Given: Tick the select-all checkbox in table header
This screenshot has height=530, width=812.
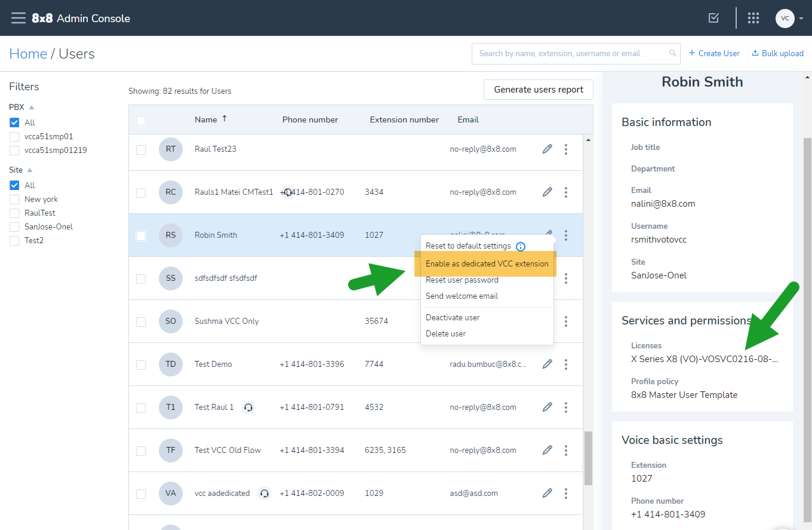Looking at the screenshot, I should pos(141,121).
